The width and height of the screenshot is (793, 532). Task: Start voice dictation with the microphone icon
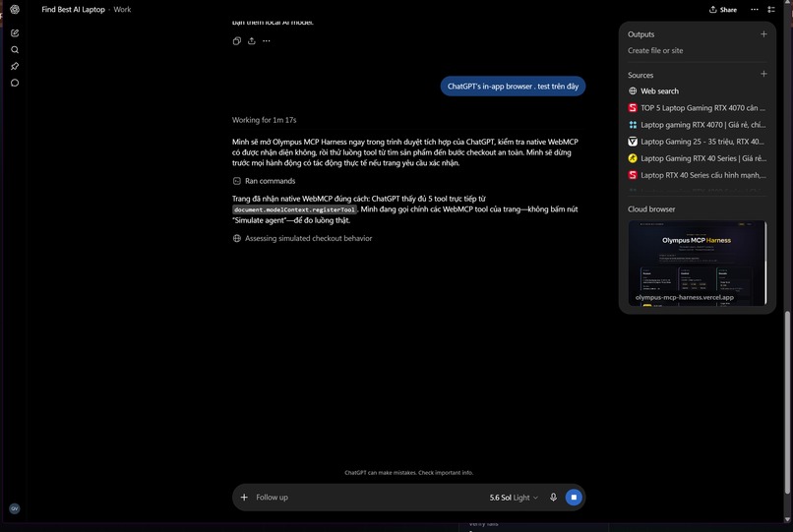[x=553, y=498]
